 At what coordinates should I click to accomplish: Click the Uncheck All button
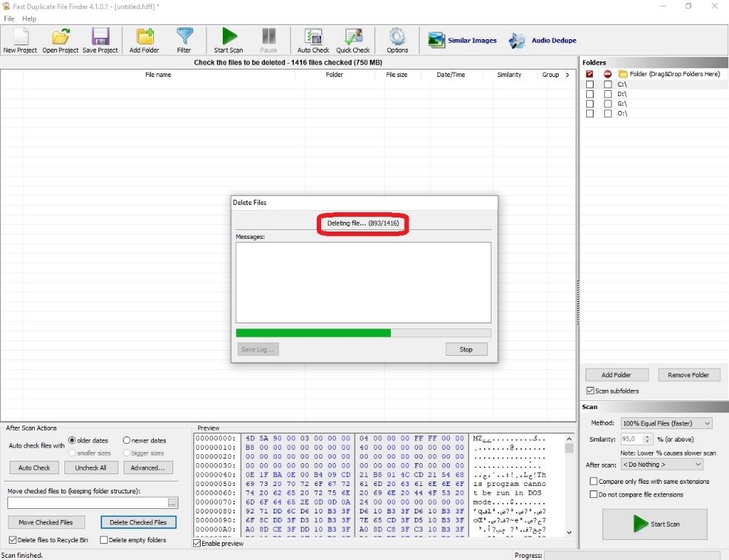[90, 468]
